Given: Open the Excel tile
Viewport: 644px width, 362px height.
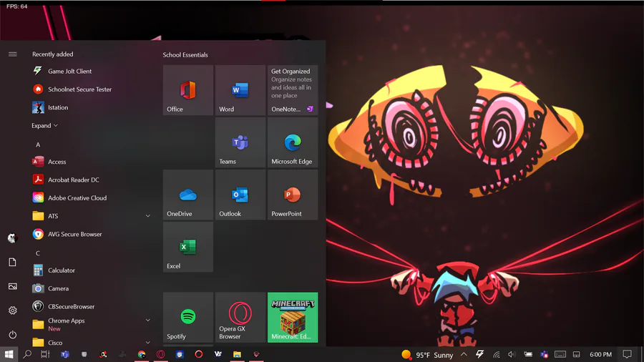Looking at the screenshot, I should coord(188,247).
